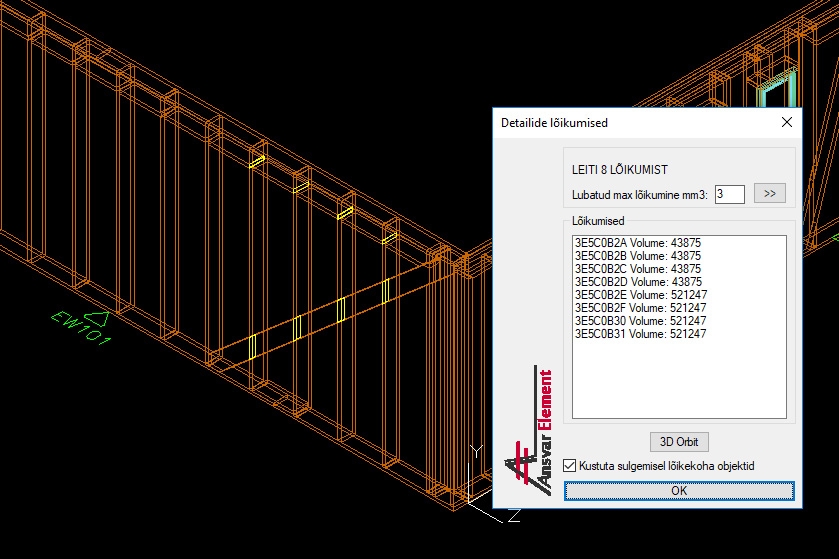Close the Detailide lõikumised dialog
The height and width of the screenshot is (559, 839).
coord(787,122)
